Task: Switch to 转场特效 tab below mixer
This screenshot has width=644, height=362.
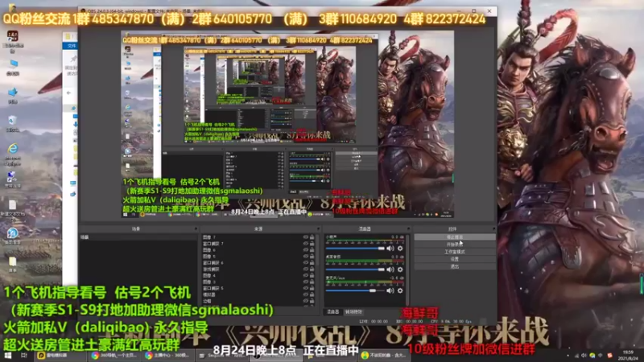Action: (353, 312)
